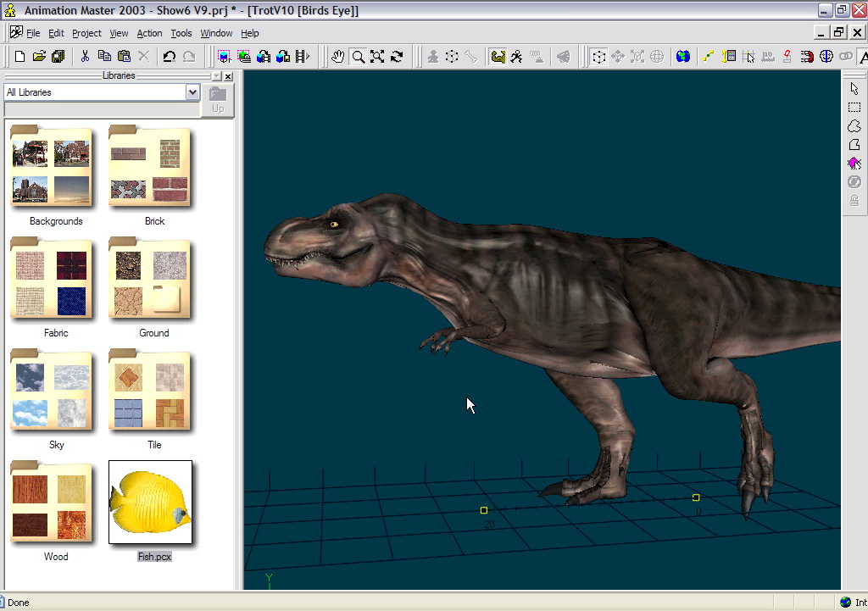Expand the Wood library folder
Screen dimensions: 868x611
pyautogui.click(x=51, y=503)
